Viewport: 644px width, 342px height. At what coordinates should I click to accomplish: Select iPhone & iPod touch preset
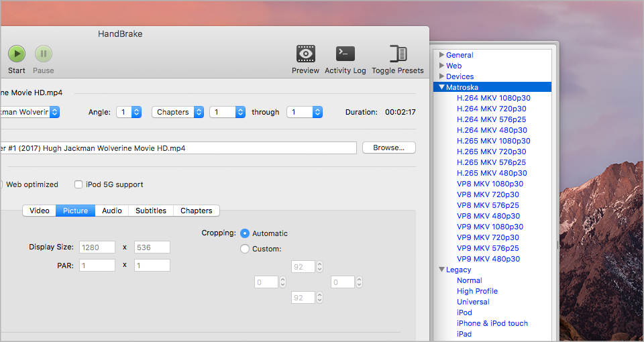click(492, 323)
